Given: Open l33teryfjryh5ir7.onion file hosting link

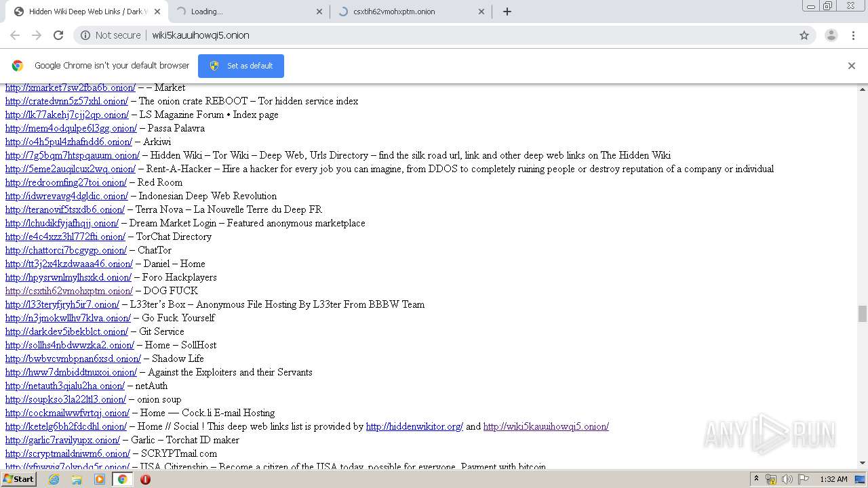Looking at the screenshot, I should click(62, 304).
